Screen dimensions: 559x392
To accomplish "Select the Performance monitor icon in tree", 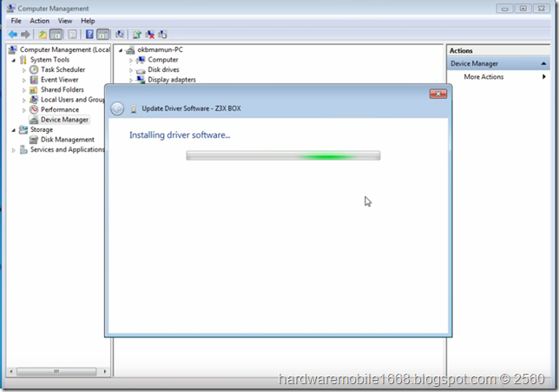I will (x=34, y=109).
